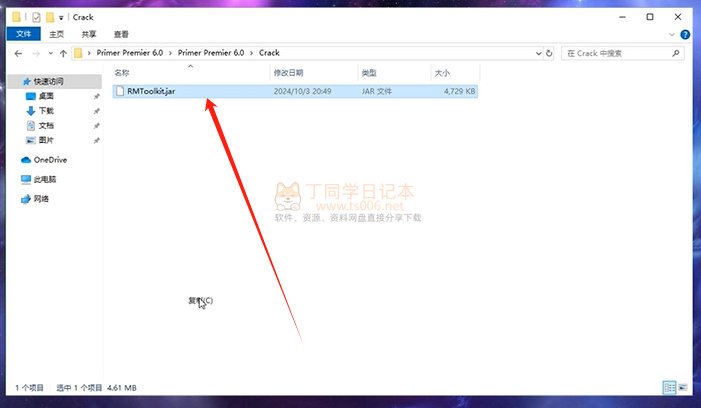Click the folder icon in address bar
The width and height of the screenshot is (701, 408).
(x=78, y=53)
